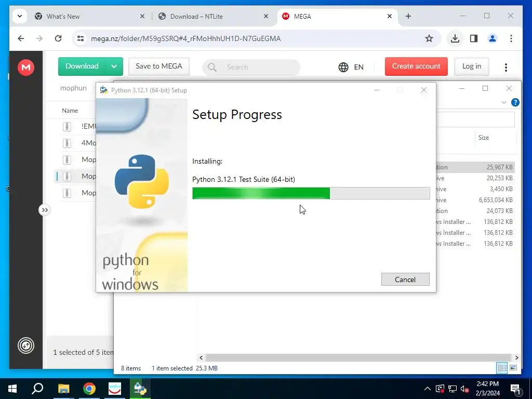This screenshot has width=532, height=399.
Task: Open Chrome three-dot menu
Action: [x=511, y=38]
